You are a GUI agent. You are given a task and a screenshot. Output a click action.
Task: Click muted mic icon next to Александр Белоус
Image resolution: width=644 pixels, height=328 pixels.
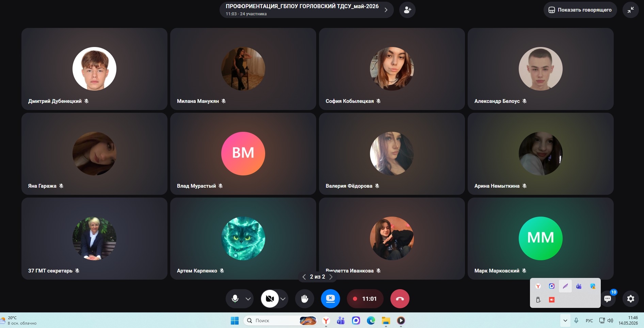click(x=525, y=101)
